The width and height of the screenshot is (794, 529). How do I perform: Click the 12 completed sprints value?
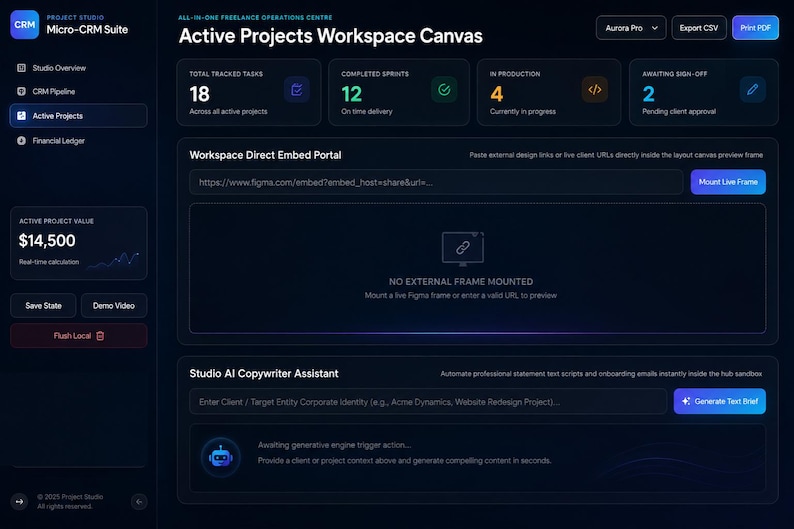coord(351,94)
